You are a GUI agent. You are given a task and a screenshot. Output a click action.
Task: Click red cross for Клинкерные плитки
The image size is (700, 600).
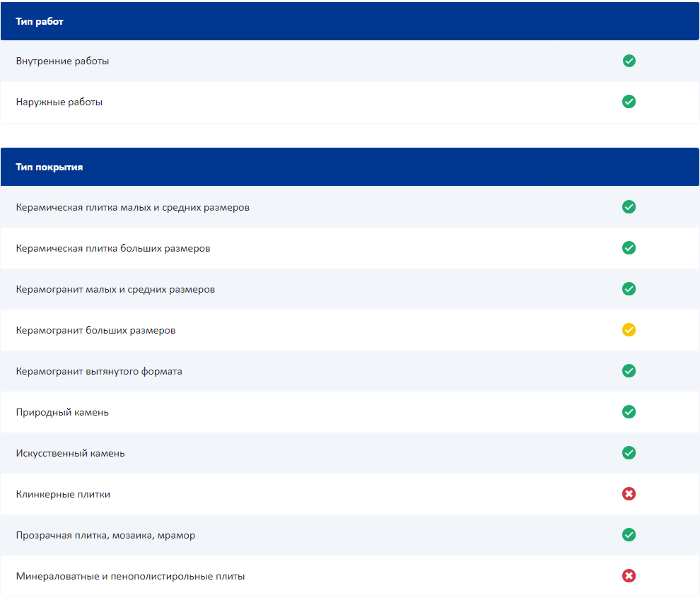[x=629, y=494]
